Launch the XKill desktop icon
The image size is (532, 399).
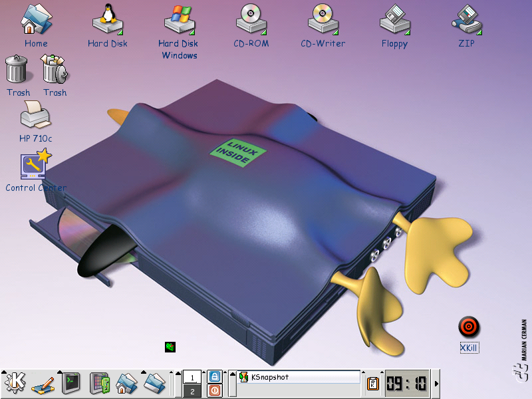click(469, 327)
